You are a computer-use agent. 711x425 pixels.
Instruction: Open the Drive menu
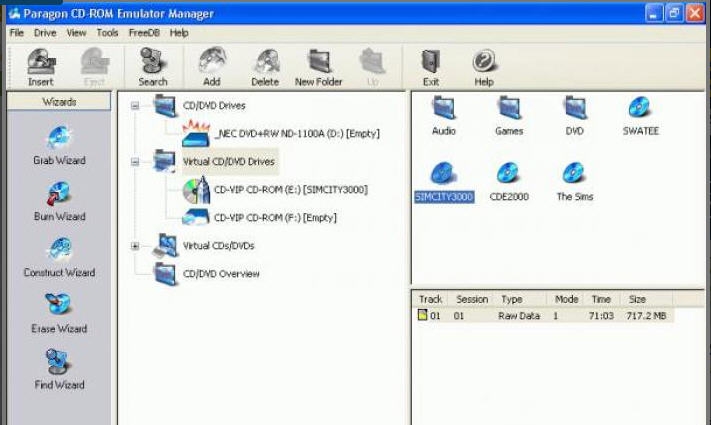pos(45,33)
